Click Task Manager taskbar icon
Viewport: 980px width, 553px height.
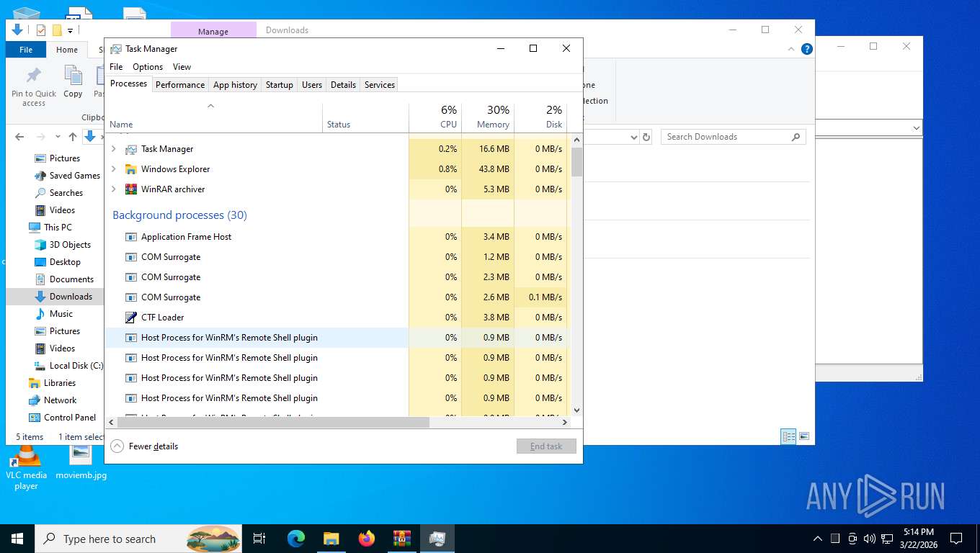tap(437, 538)
